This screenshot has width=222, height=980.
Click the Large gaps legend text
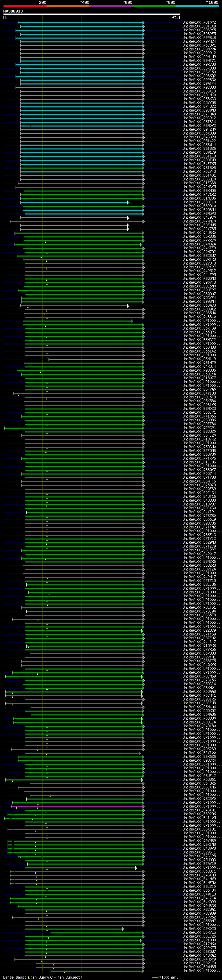(x=15, y=977)
